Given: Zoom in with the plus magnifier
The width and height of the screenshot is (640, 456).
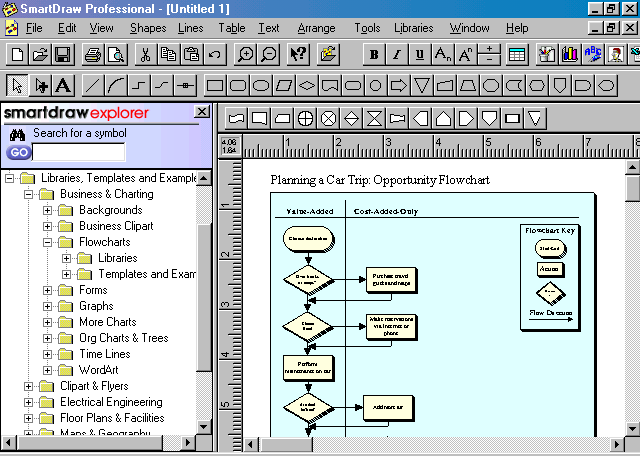Looking at the screenshot, I should 246,55.
